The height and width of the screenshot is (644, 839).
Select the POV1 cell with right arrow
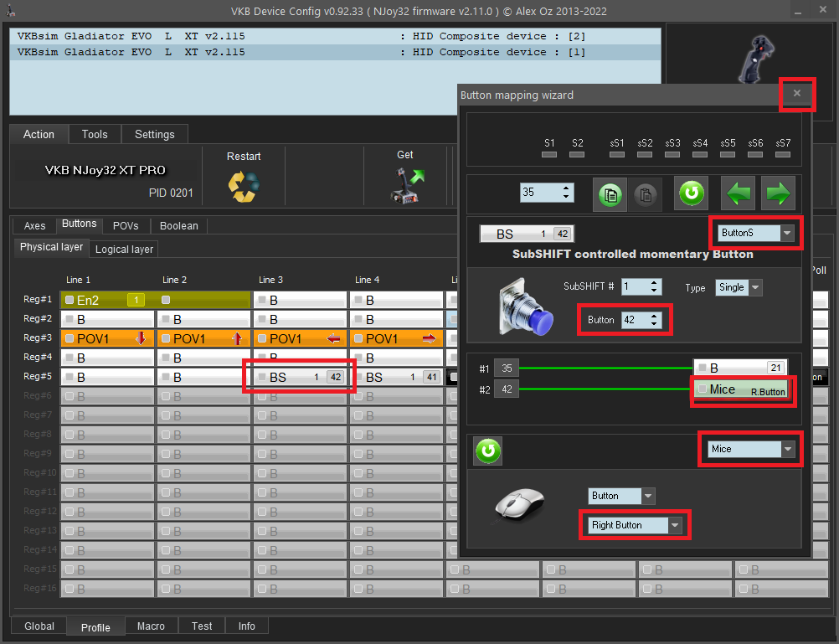tap(397, 338)
